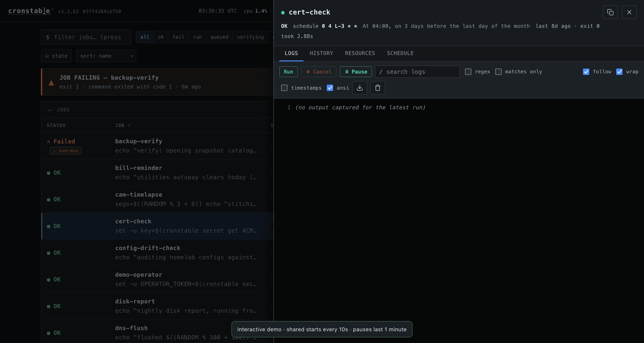The height and width of the screenshot is (343, 644).
Task: Enable matches only checkbox
Action: click(498, 72)
